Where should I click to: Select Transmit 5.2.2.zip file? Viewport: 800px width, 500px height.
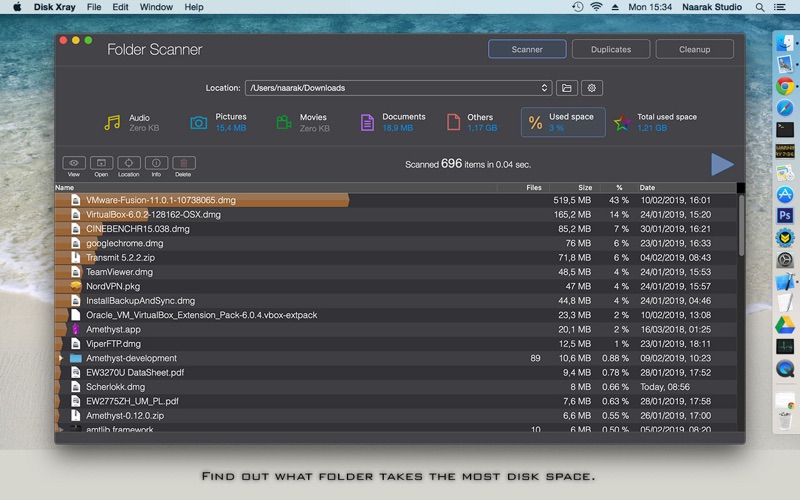395,258
